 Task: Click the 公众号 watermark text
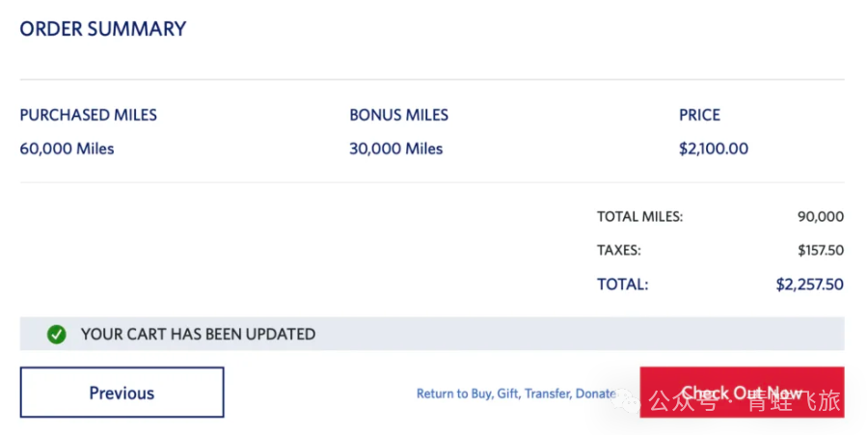tap(683, 399)
